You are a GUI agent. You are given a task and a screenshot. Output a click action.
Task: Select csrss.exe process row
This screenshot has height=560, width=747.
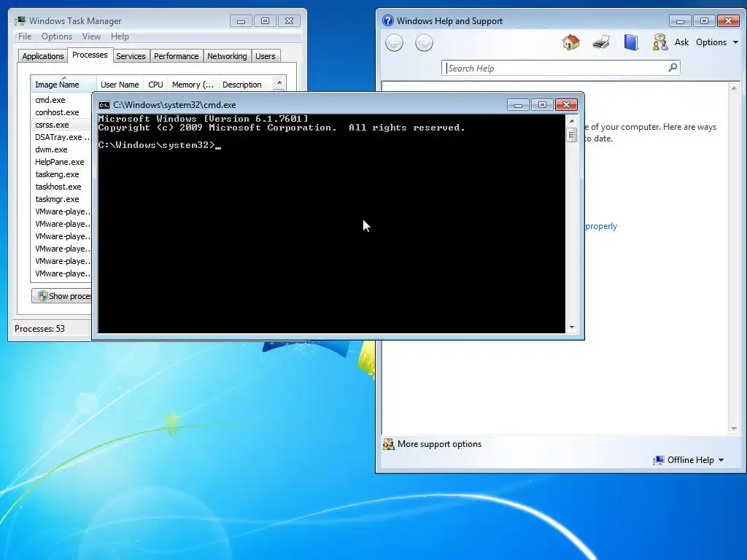61,125
